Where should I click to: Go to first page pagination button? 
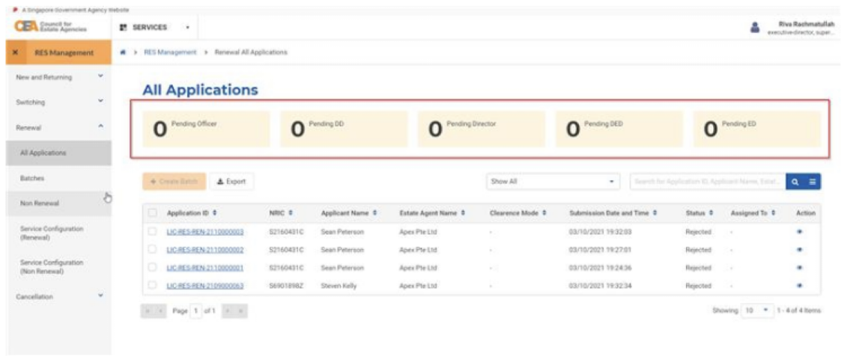click(x=147, y=311)
